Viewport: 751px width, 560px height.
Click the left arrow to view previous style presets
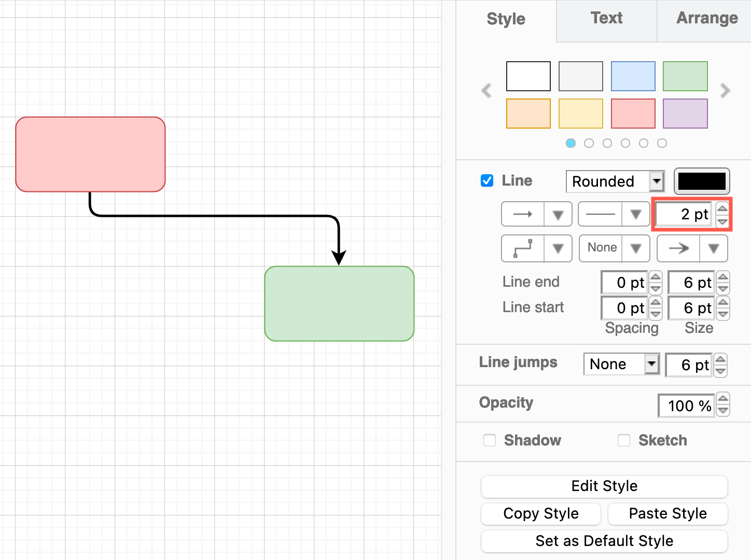pos(486,91)
